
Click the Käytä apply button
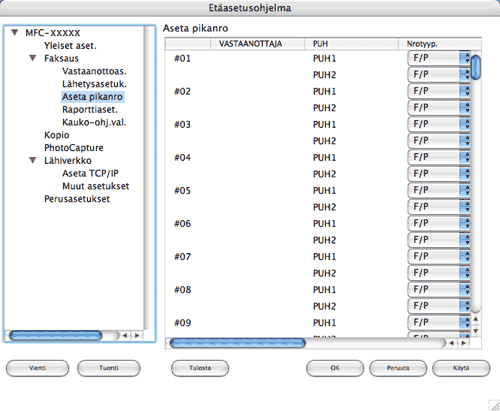[461, 368]
